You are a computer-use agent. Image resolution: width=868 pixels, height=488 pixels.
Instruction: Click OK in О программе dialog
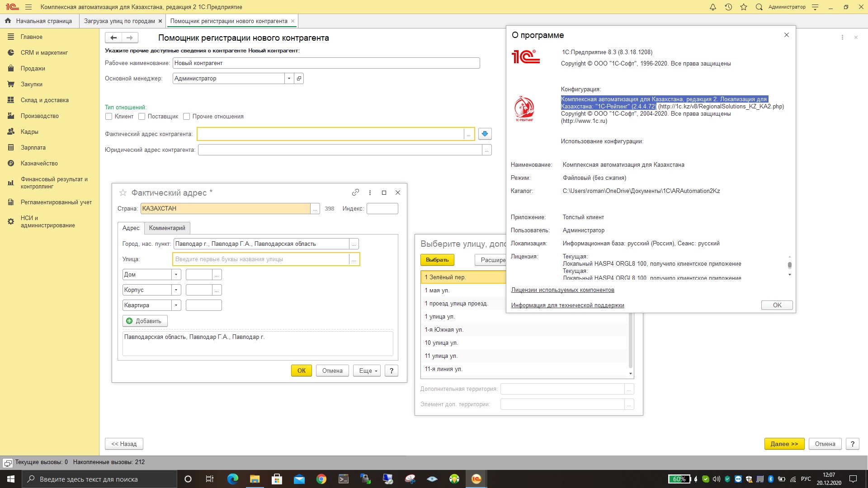click(777, 305)
